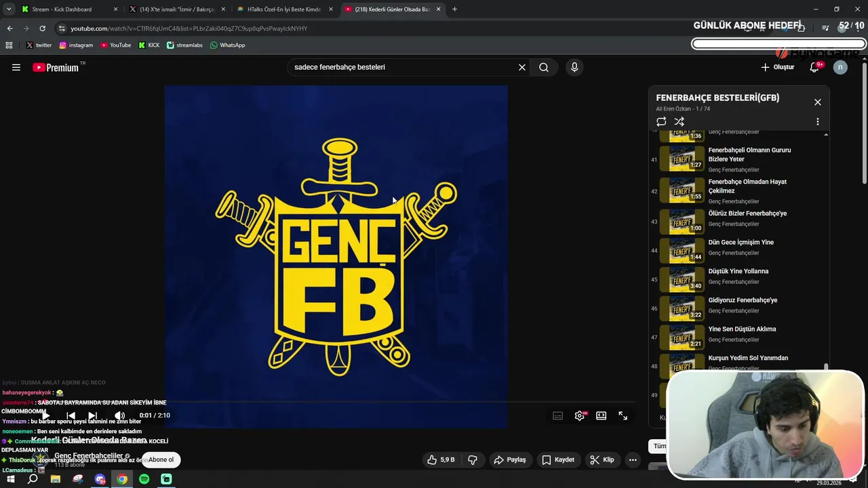Image resolution: width=868 pixels, height=488 pixels.
Task: Open the Windows Start menu
Action: tap(11, 479)
